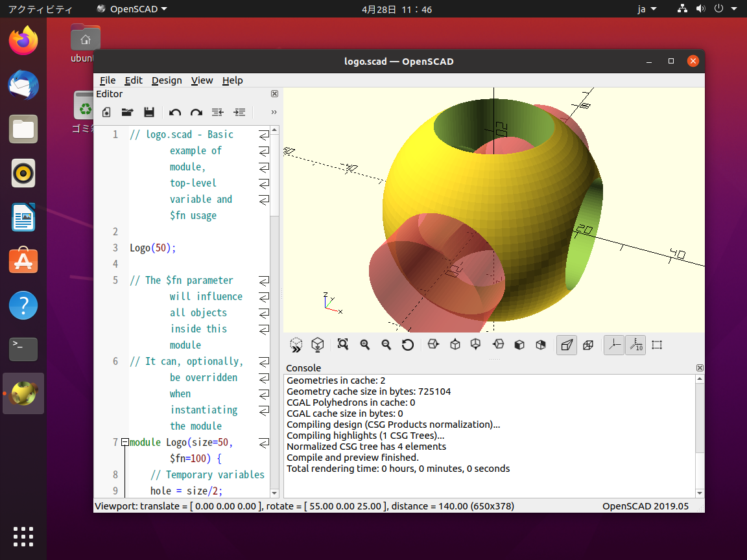Click the アクティビティ Activities button
The image size is (747, 560).
pos(40,9)
